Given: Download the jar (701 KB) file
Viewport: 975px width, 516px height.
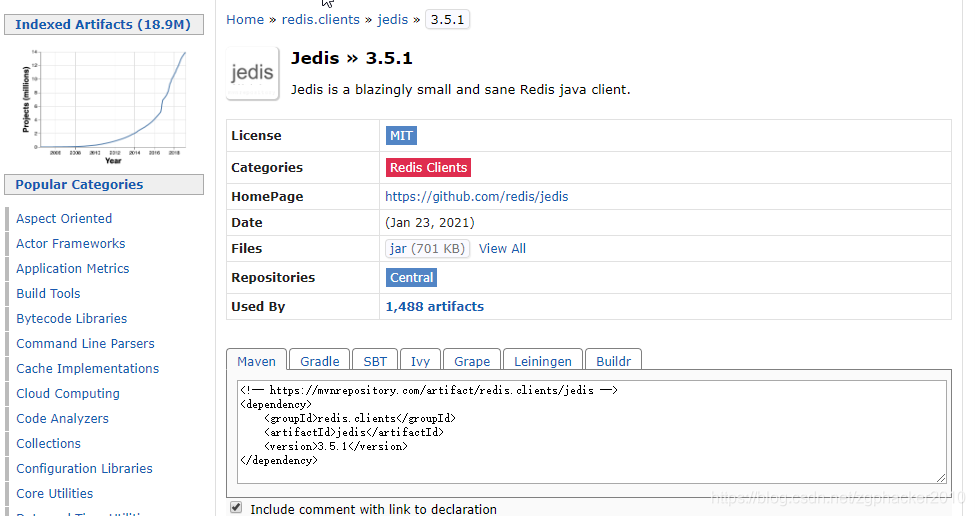Looking at the screenshot, I should click(x=427, y=249).
